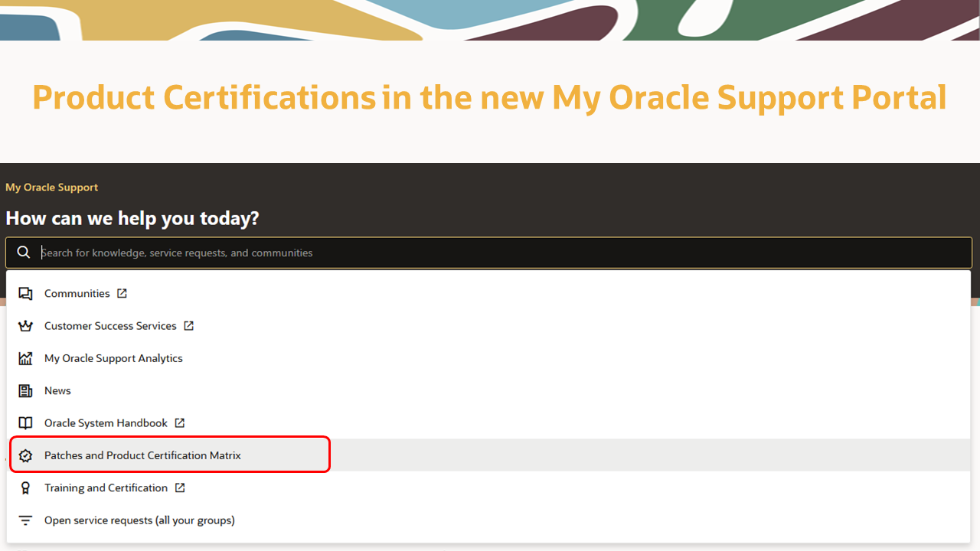Select the Training and Certification ribbon icon
The height and width of the screenshot is (551, 980).
tap(25, 487)
